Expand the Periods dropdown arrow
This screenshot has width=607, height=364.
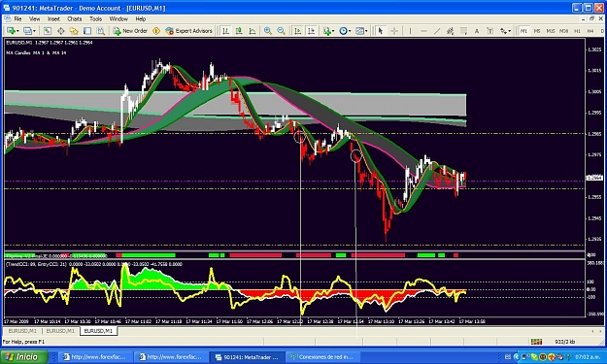click(x=350, y=31)
